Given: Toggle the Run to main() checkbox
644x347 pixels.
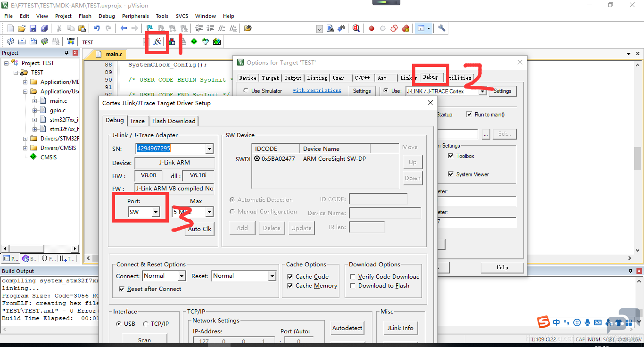Looking at the screenshot, I should (469, 115).
